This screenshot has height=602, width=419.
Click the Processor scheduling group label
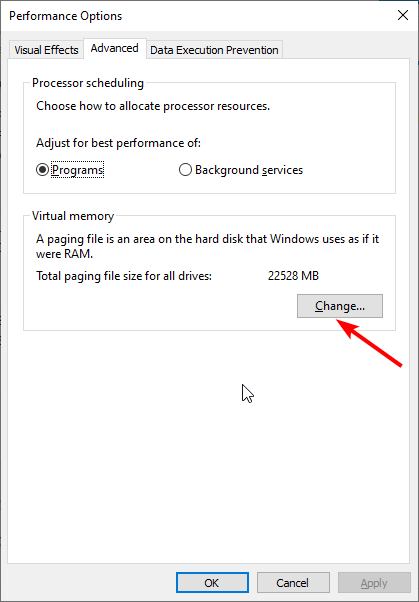[88, 83]
